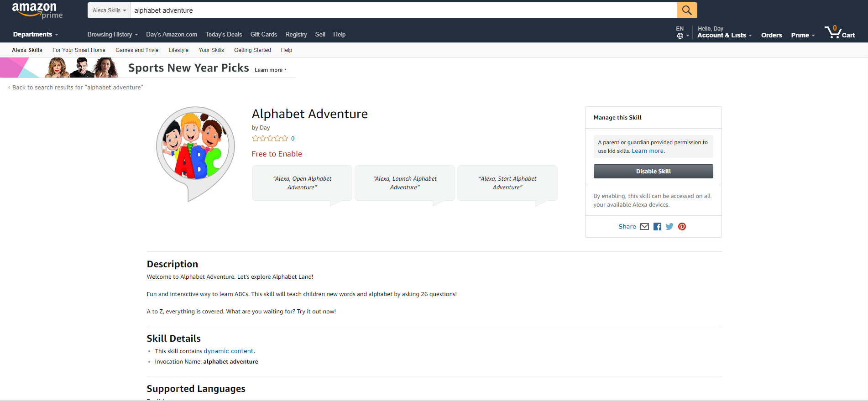Expand the Departments dropdown
Viewport: 868px width, 401px height.
tap(36, 35)
